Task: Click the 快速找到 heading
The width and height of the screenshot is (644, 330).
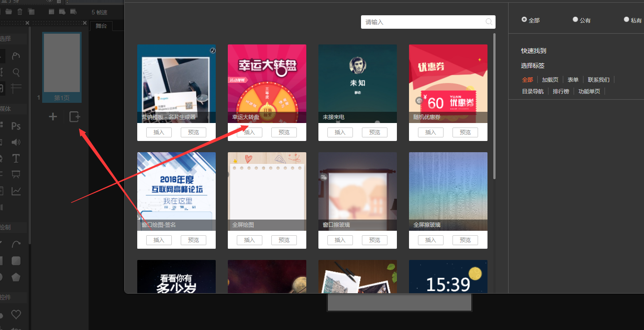Action: (534, 51)
